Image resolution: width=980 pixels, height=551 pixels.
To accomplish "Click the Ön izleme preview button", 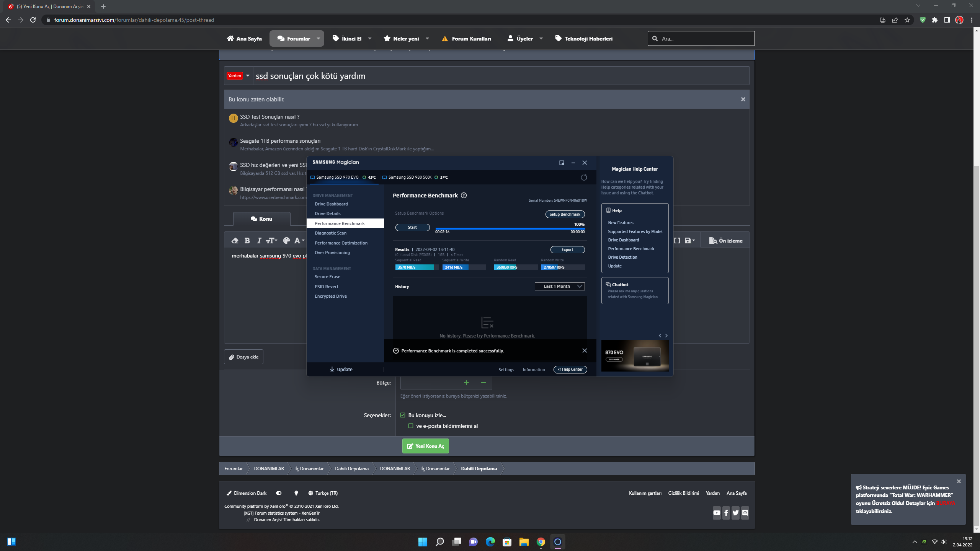I will point(725,241).
